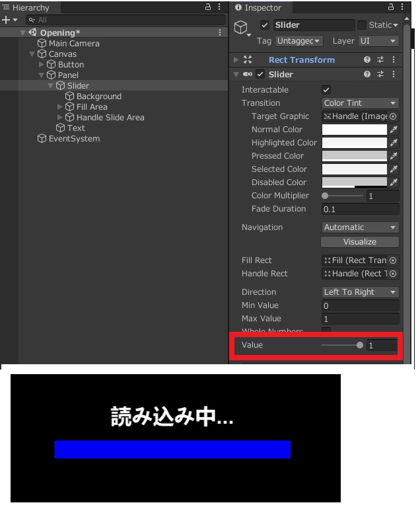
Task: Expand the Rect Transform component foldout
Action: tap(236, 59)
